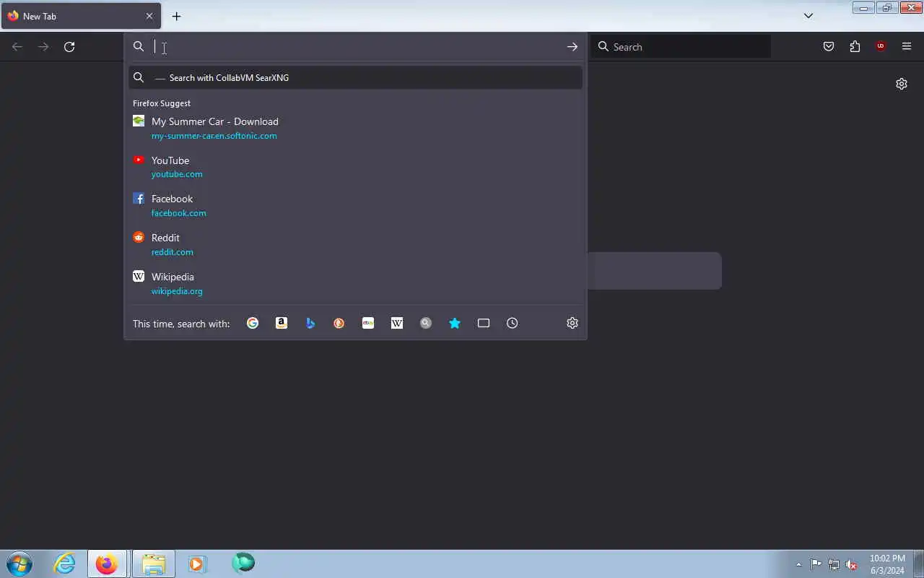Open My Summer Car - Download suggestion

(x=355, y=128)
